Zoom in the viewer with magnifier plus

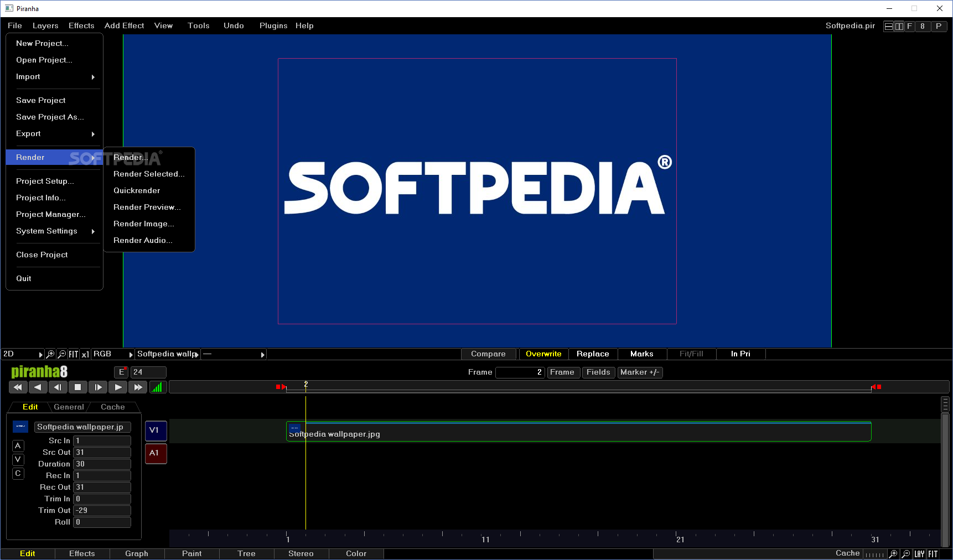[x=50, y=354]
